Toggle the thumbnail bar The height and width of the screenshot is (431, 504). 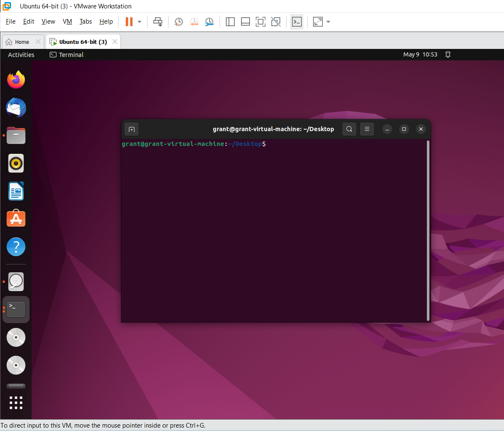[245, 22]
